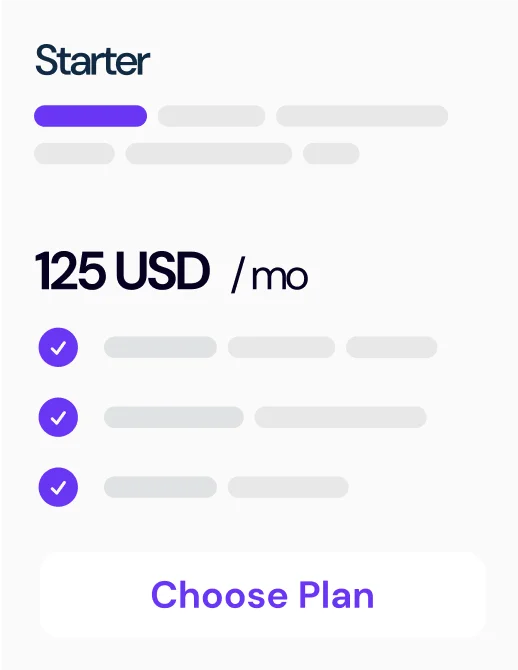
Task: Click the 125 USD price text
Action: [x=122, y=271]
